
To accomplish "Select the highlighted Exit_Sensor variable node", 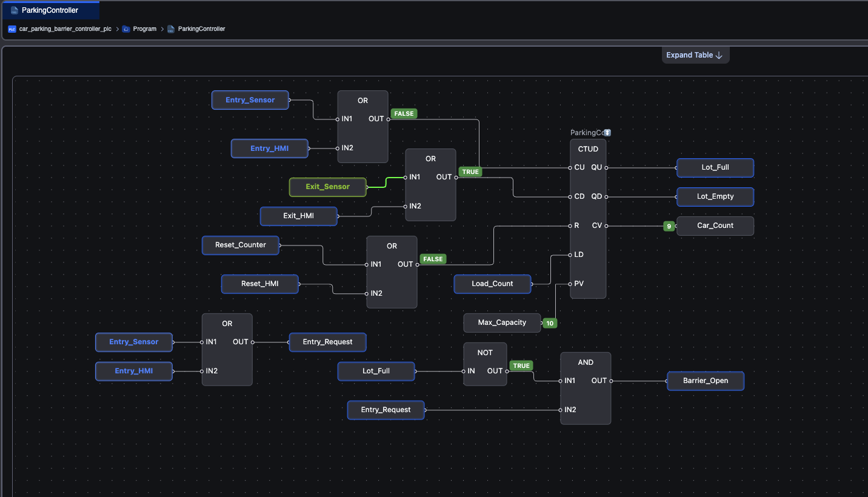I will coord(328,187).
